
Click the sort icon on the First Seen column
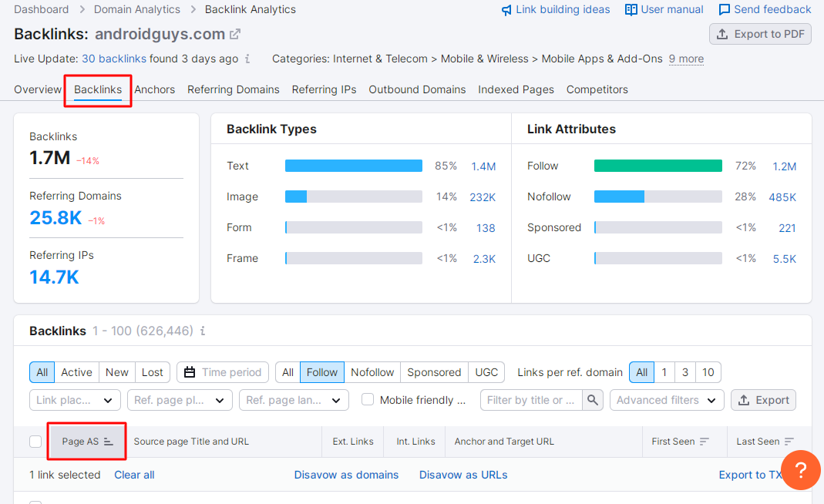pos(705,442)
